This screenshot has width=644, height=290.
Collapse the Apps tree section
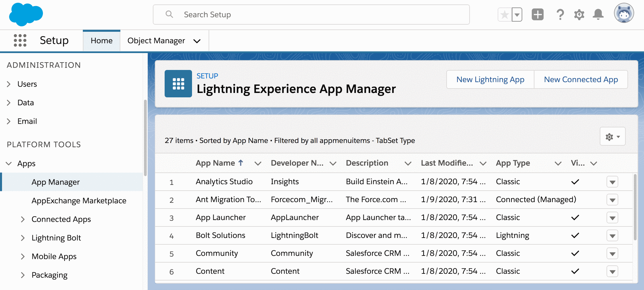coord(9,164)
